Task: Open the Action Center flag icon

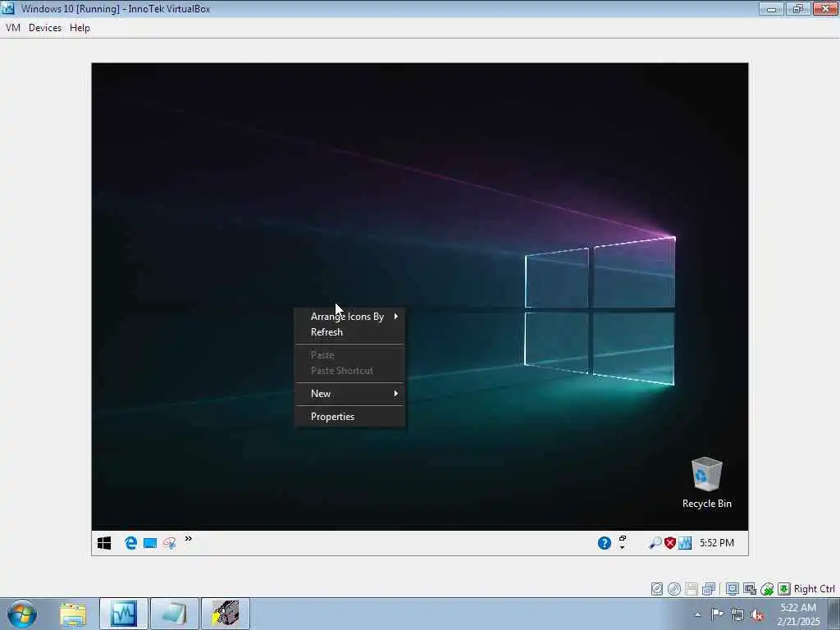Action: (717, 614)
